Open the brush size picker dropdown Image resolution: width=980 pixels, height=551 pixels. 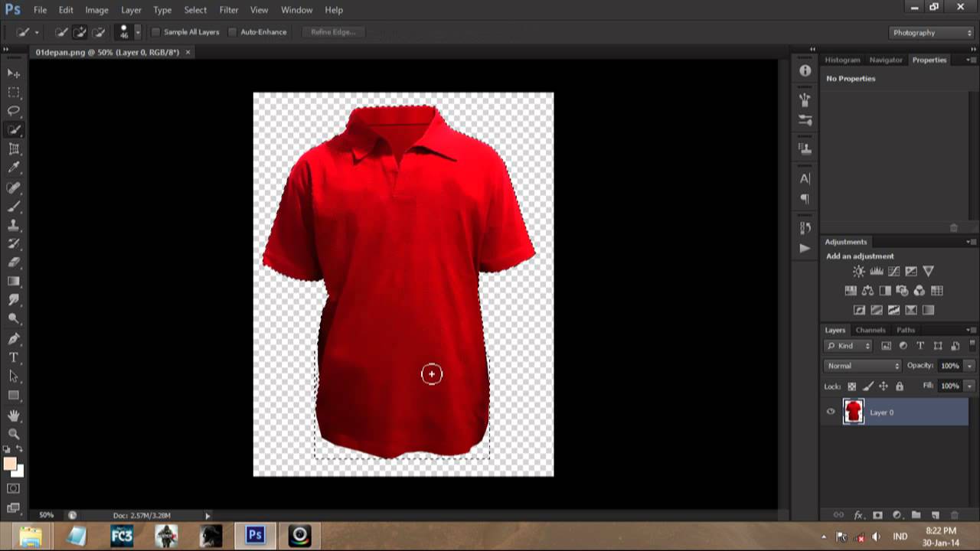click(x=138, y=32)
